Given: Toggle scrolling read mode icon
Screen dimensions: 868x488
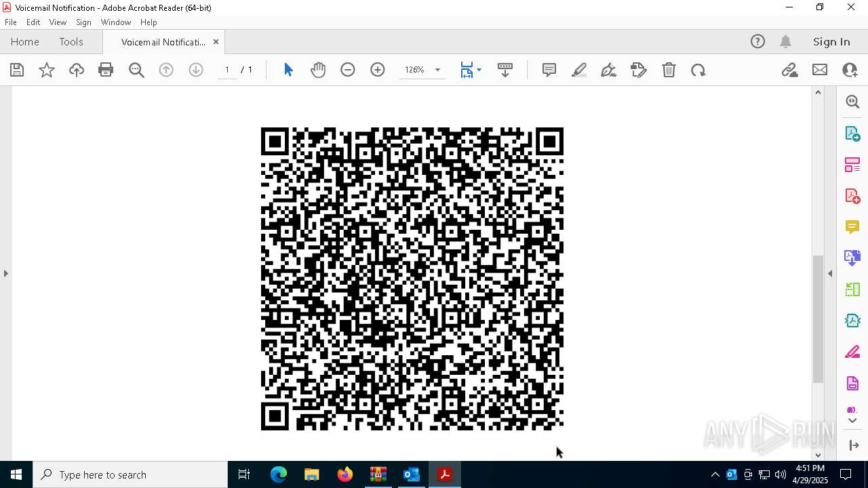Looking at the screenshot, I should pyautogui.click(x=505, y=70).
